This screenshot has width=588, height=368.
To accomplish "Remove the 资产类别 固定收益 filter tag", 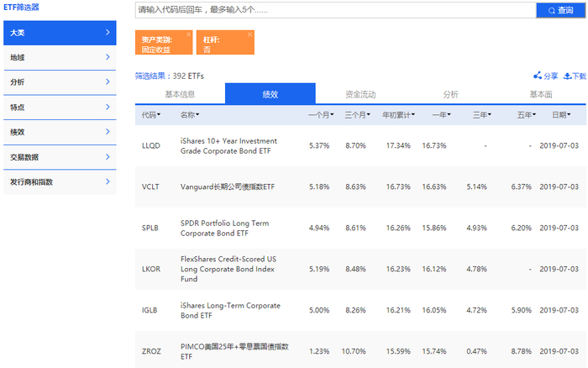I will pos(189,34).
